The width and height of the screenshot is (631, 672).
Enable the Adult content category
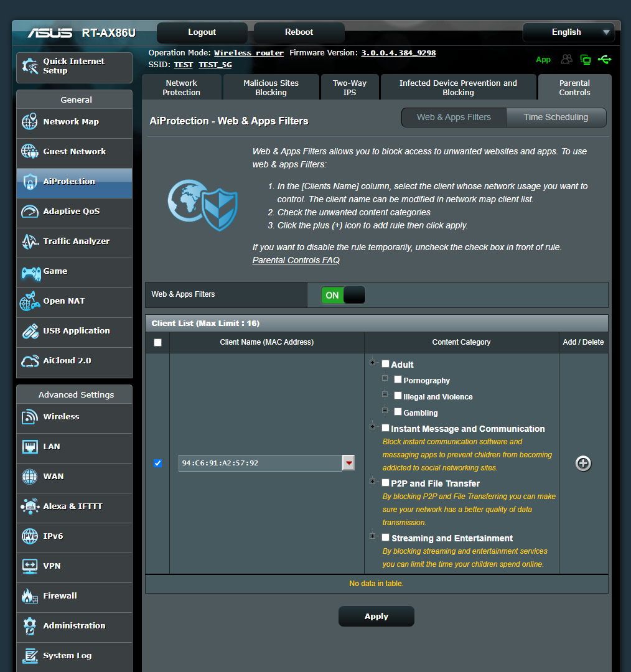pos(385,364)
